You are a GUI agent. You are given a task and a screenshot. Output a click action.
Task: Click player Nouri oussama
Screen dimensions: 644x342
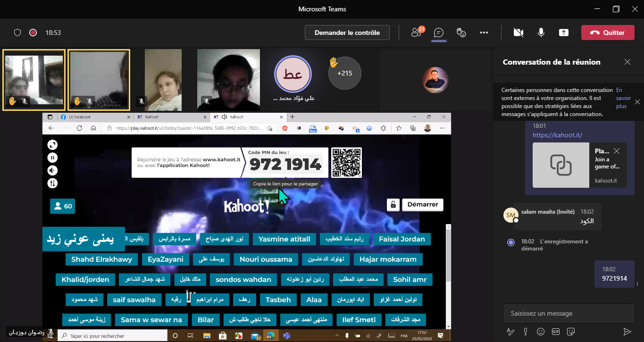click(266, 259)
